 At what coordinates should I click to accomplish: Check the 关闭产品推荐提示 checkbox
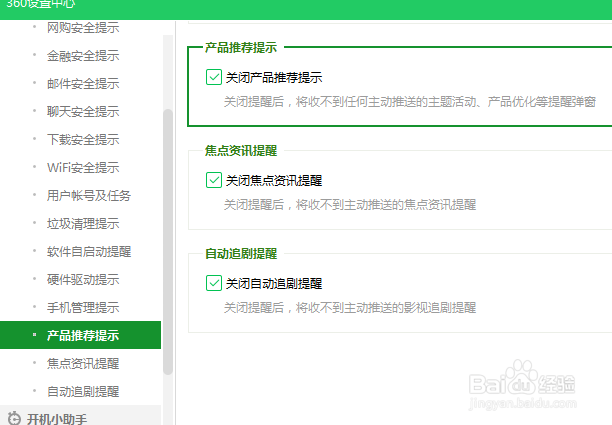(213, 77)
